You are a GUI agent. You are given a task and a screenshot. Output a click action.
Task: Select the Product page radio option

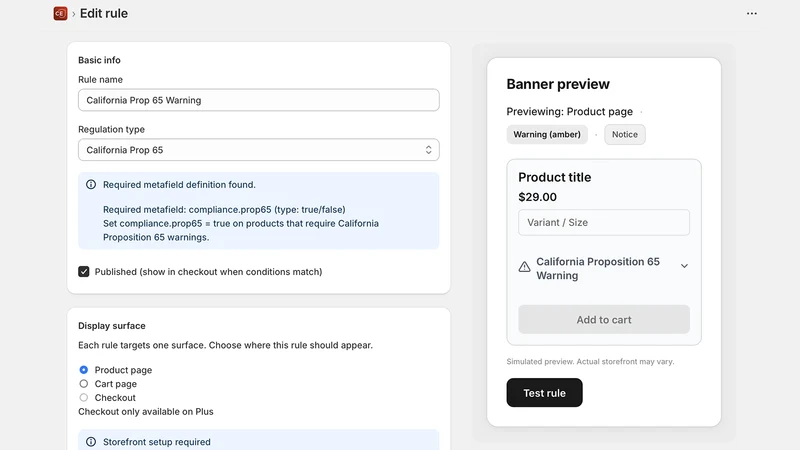[x=84, y=370]
